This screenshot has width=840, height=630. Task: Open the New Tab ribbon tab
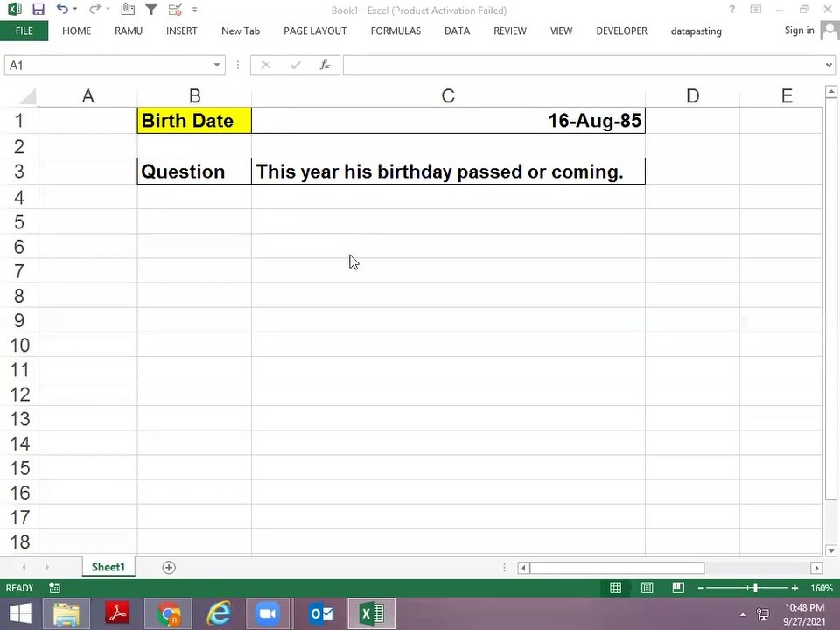pyautogui.click(x=241, y=31)
